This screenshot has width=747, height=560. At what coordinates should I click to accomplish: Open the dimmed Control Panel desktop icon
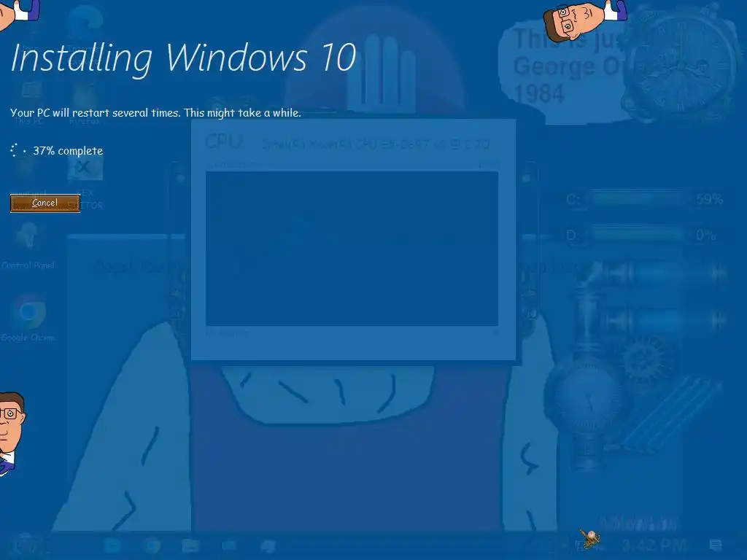pos(28,246)
